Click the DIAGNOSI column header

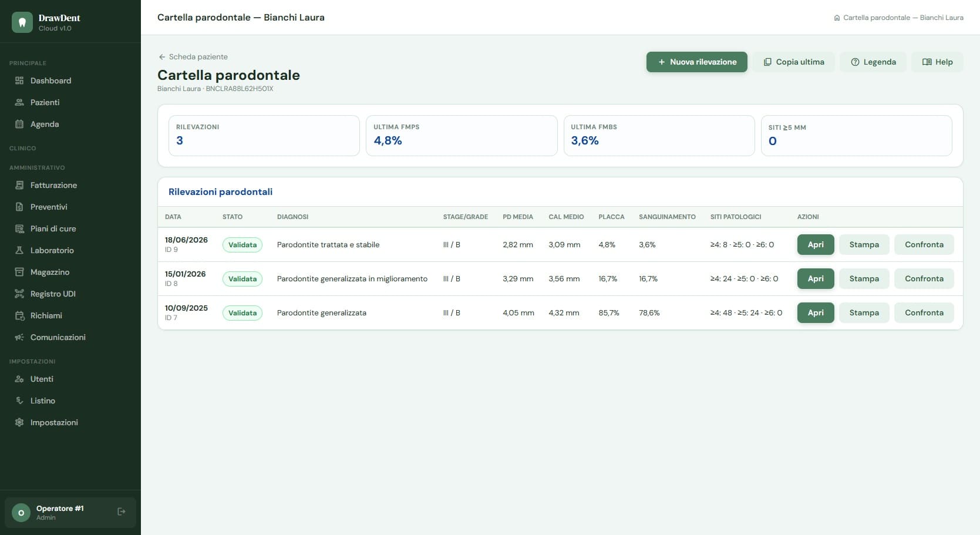pyautogui.click(x=292, y=217)
